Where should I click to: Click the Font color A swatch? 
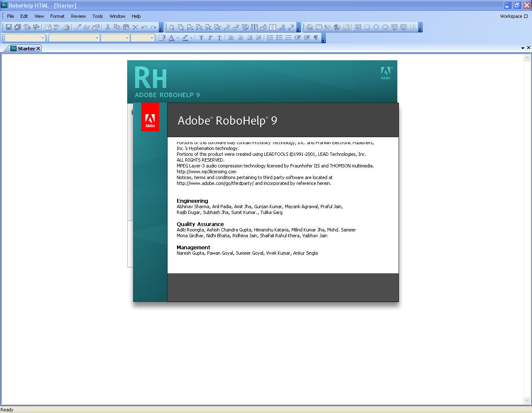(x=171, y=38)
